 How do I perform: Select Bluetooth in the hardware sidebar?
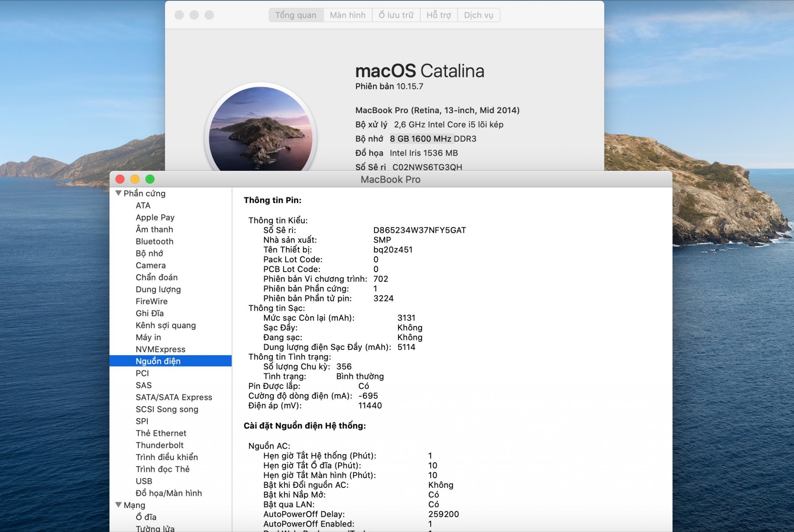154,241
